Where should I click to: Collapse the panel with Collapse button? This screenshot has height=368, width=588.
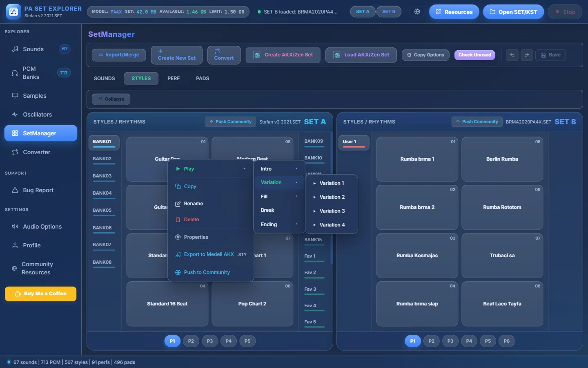click(111, 99)
